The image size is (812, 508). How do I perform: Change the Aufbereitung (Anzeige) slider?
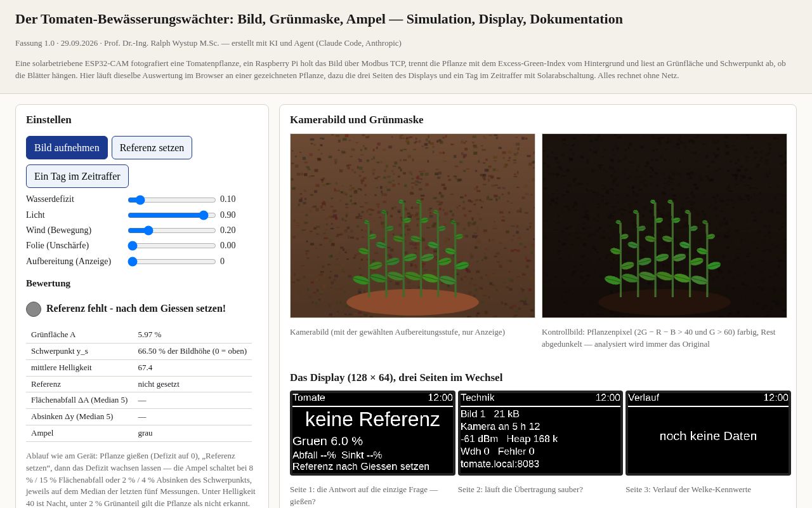click(x=172, y=262)
